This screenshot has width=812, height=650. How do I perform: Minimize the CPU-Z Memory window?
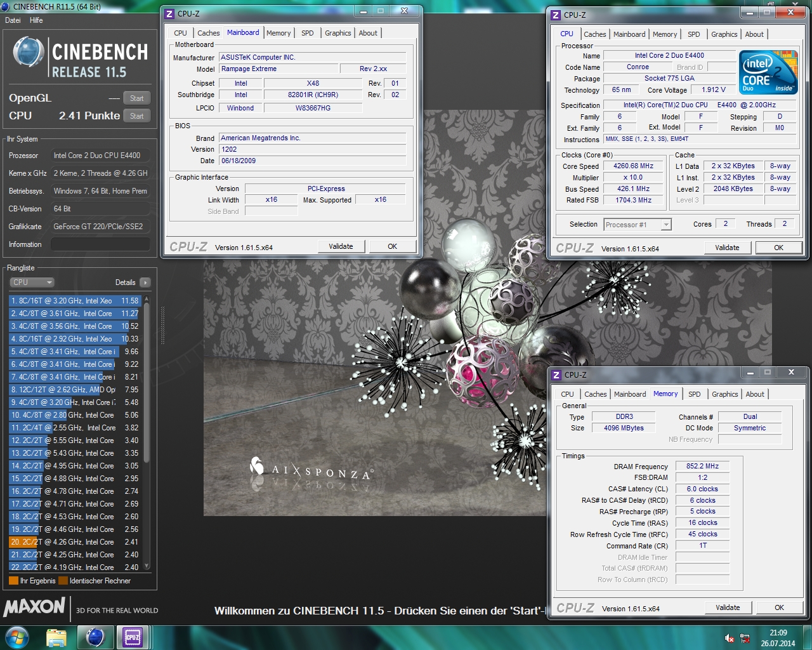750,373
